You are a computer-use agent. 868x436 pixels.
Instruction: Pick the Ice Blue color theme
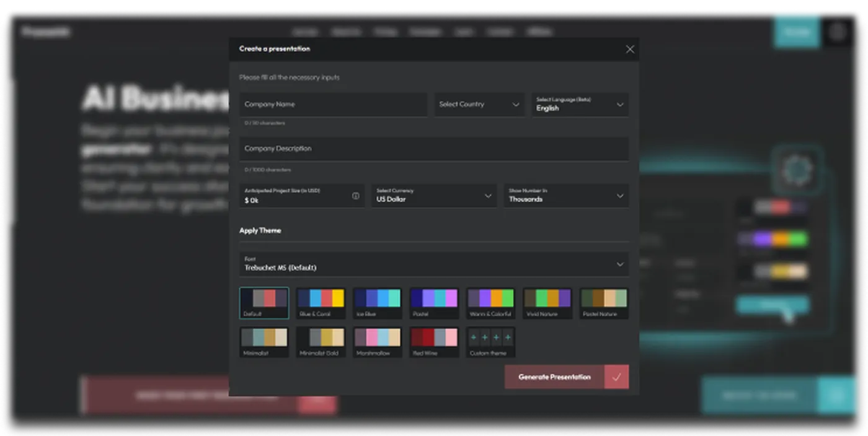point(377,303)
